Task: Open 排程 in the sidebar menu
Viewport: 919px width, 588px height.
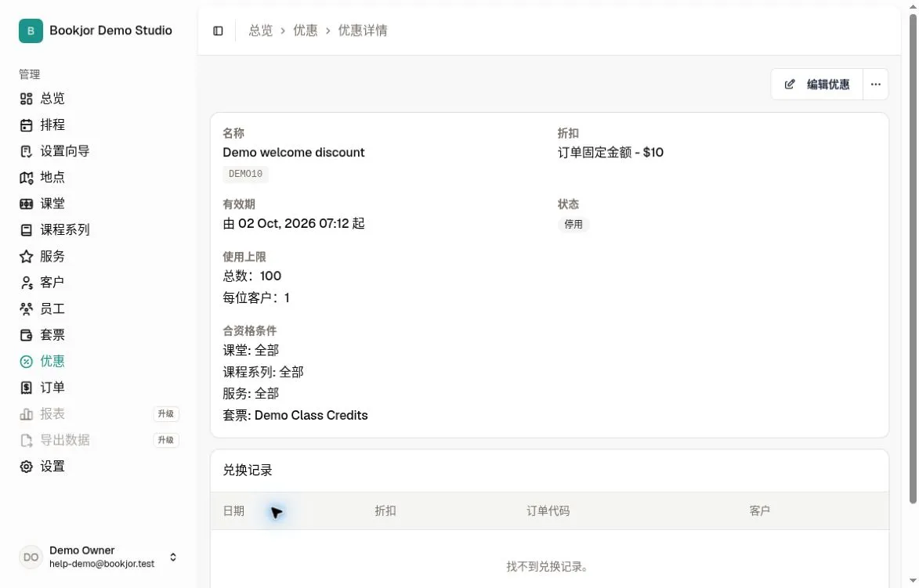Action: pyautogui.click(x=52, y=124)
